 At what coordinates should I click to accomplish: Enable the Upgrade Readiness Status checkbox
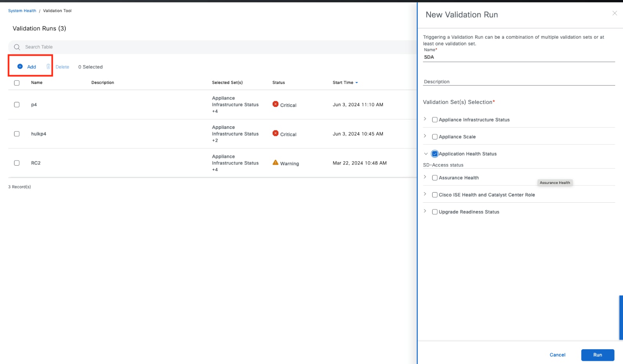click(434, 212)
